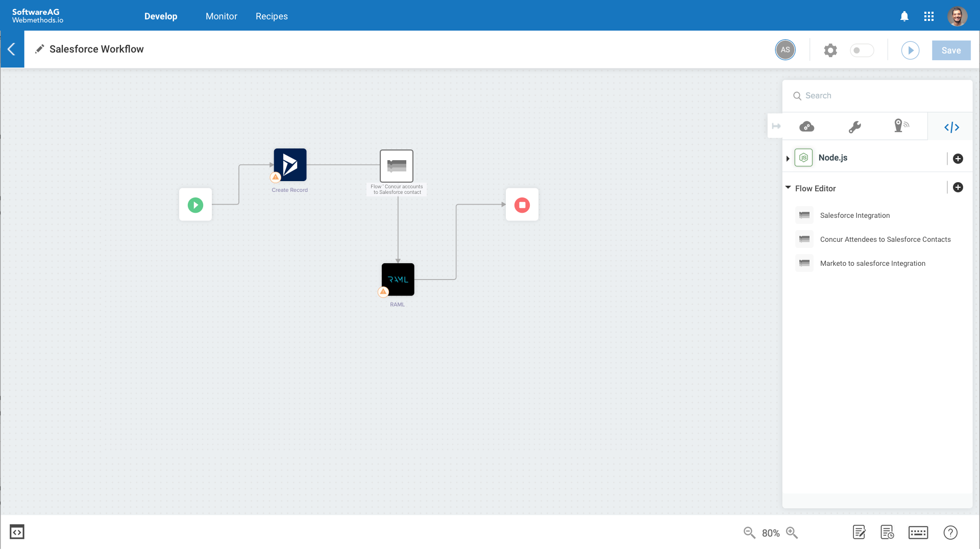This screenshot has width=980, height=551.
Task: Click the Salesforce Workflow title
Action: point(96,49)
